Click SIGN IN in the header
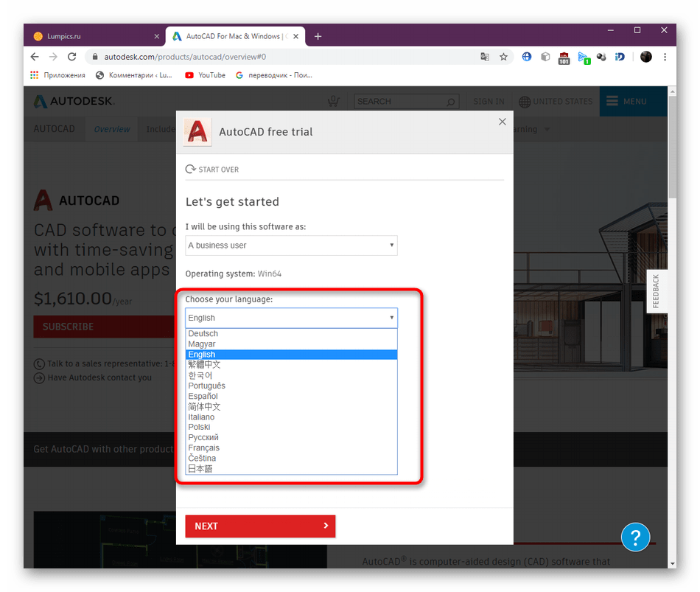The width and height of the screenshot is (700, 592). point(489,102)
